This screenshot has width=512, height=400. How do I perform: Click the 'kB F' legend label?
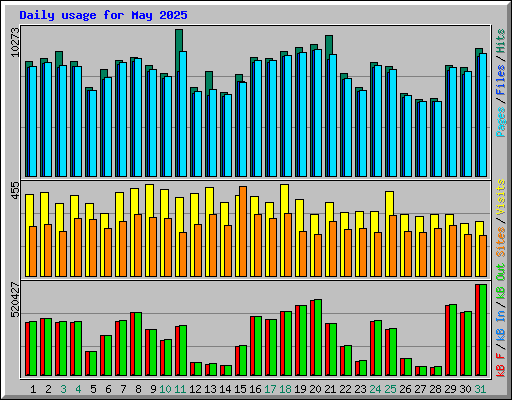(501, 365)
